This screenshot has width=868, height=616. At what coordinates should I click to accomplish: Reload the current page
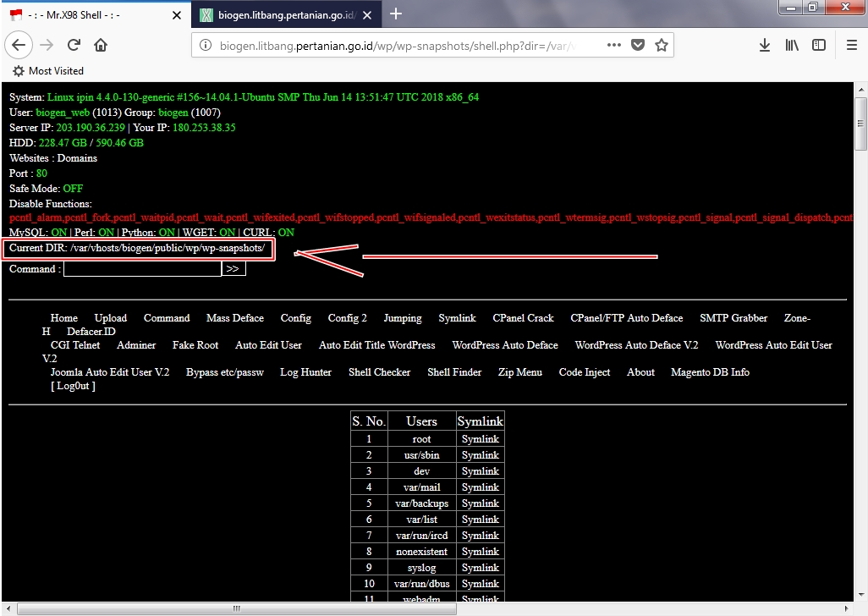point(74,46)
